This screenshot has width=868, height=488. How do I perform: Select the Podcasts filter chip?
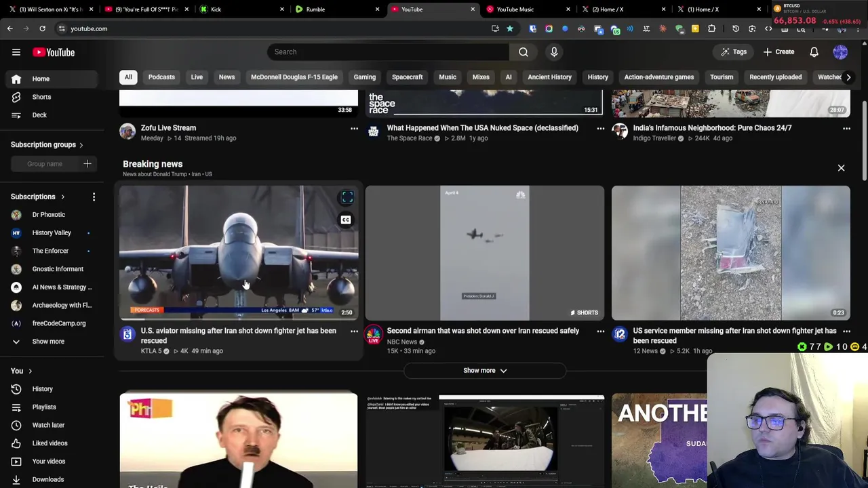click(161, 77)
